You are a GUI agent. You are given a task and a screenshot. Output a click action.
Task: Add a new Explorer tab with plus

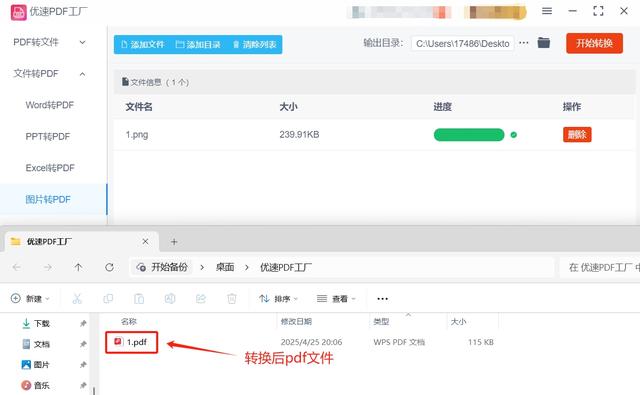174,242
